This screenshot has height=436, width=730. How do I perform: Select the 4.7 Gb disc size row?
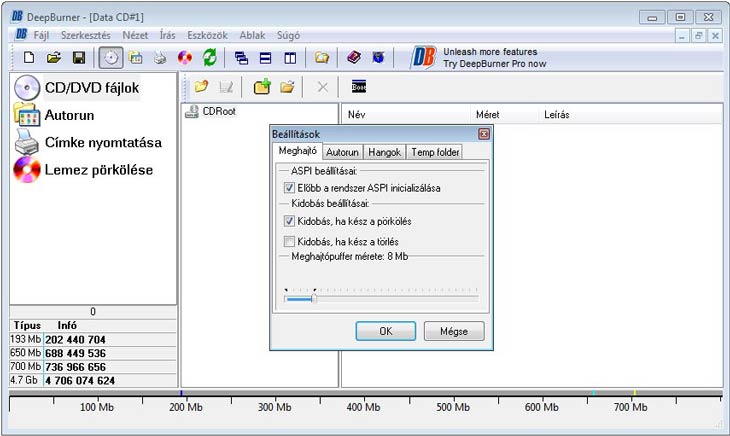(93, 380)
